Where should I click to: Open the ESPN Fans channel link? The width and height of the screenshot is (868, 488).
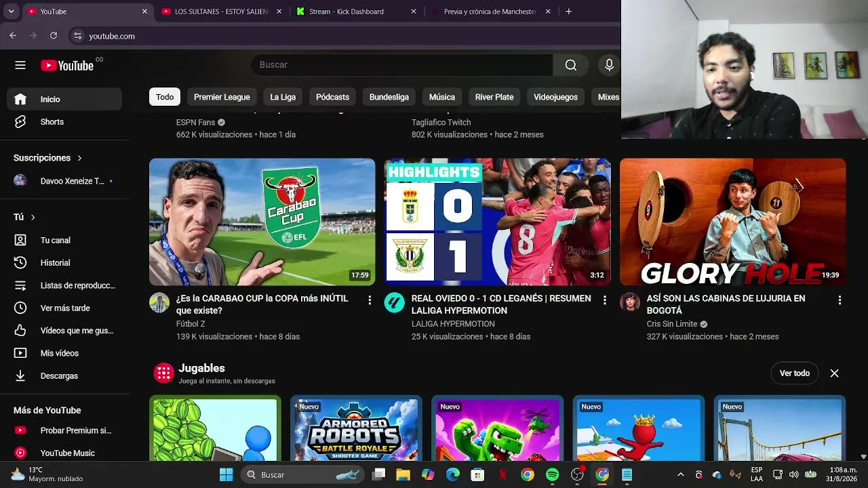click(195, 123)
